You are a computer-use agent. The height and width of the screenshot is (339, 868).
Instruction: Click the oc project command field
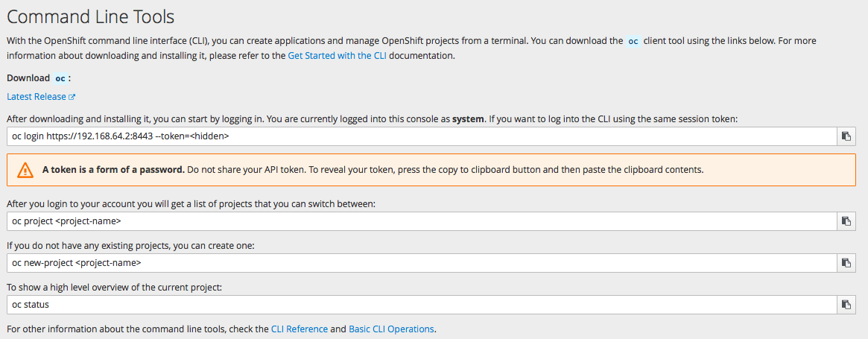pyautogui.click(x=422, y=221)
